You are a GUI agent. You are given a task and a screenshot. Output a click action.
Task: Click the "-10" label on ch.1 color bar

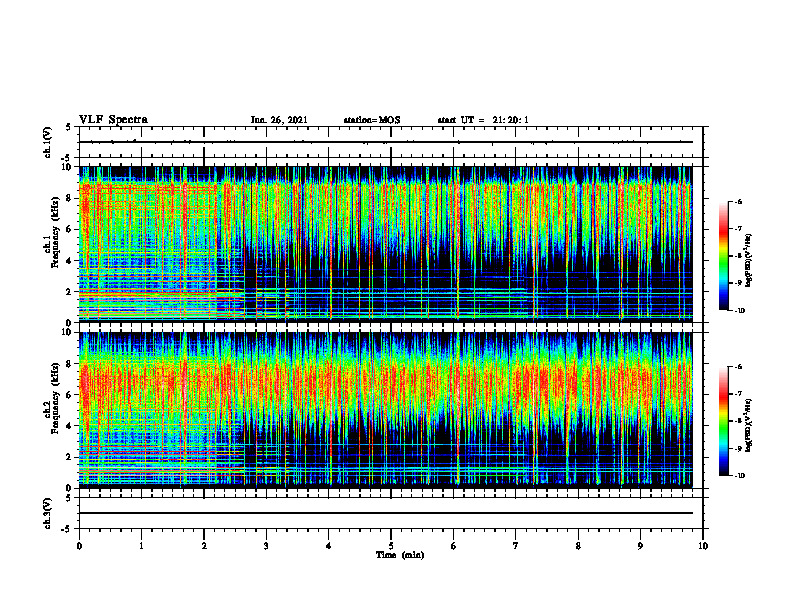click(739, 311)
